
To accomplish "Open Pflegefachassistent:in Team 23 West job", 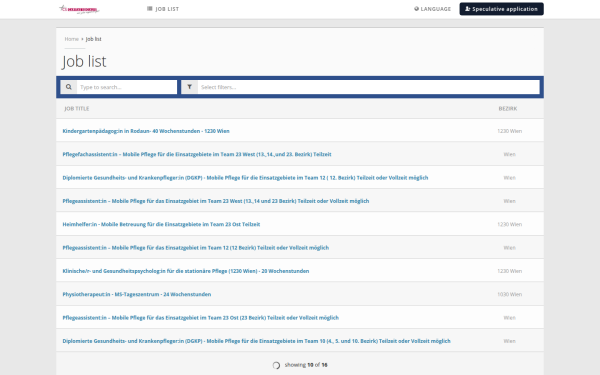I will pyautogui.click(x=197, y=154).
